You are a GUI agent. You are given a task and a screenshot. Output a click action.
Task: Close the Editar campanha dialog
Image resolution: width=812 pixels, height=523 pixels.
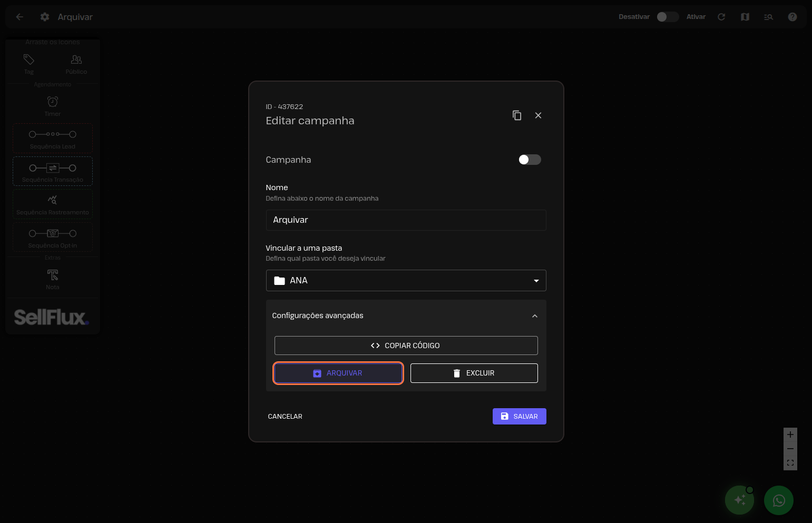pyautogui.click(x=538, y=115)
